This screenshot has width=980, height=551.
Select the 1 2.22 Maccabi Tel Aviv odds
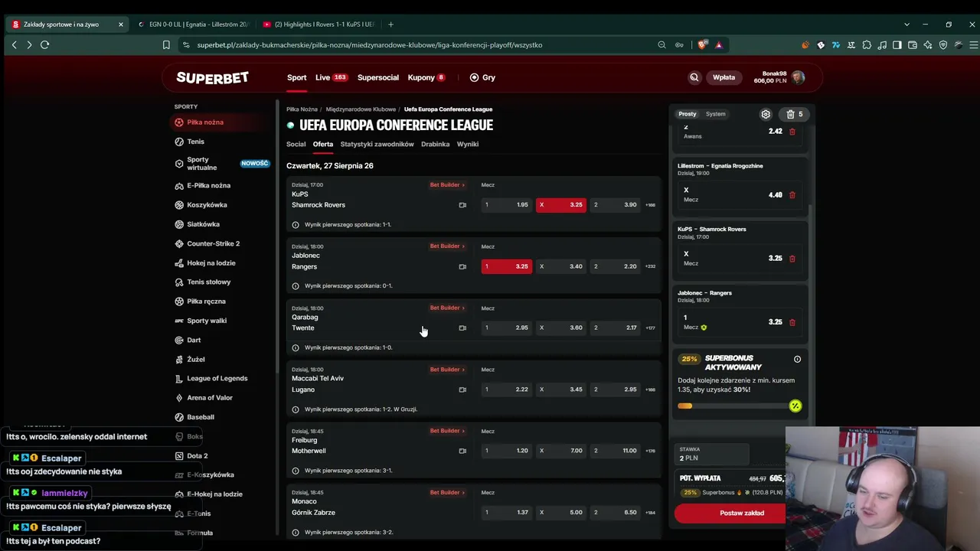506,390
